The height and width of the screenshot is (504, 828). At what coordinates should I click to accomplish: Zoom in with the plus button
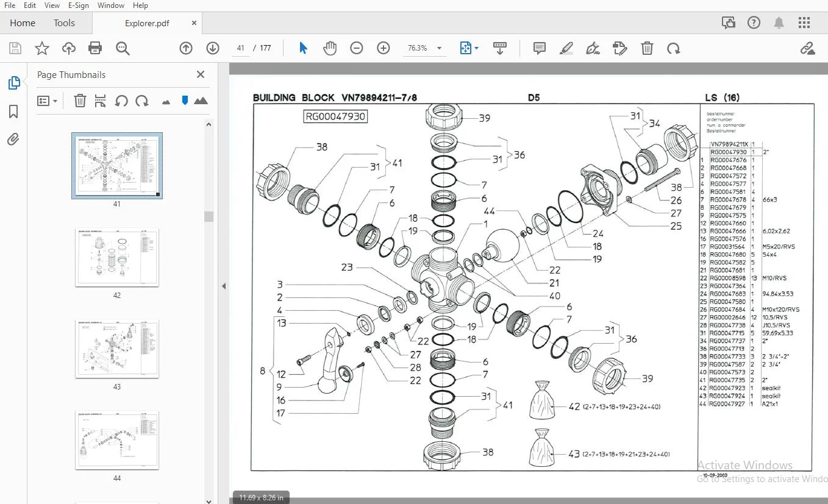click(384, 48)
